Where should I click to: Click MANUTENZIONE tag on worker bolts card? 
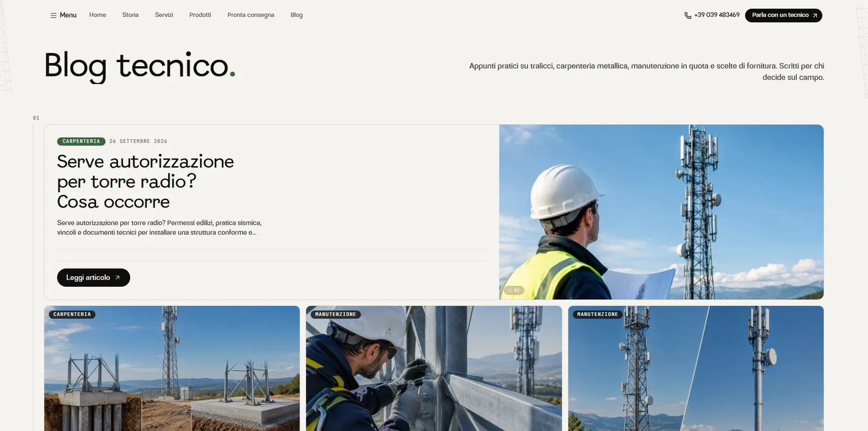tap(336, 314)
